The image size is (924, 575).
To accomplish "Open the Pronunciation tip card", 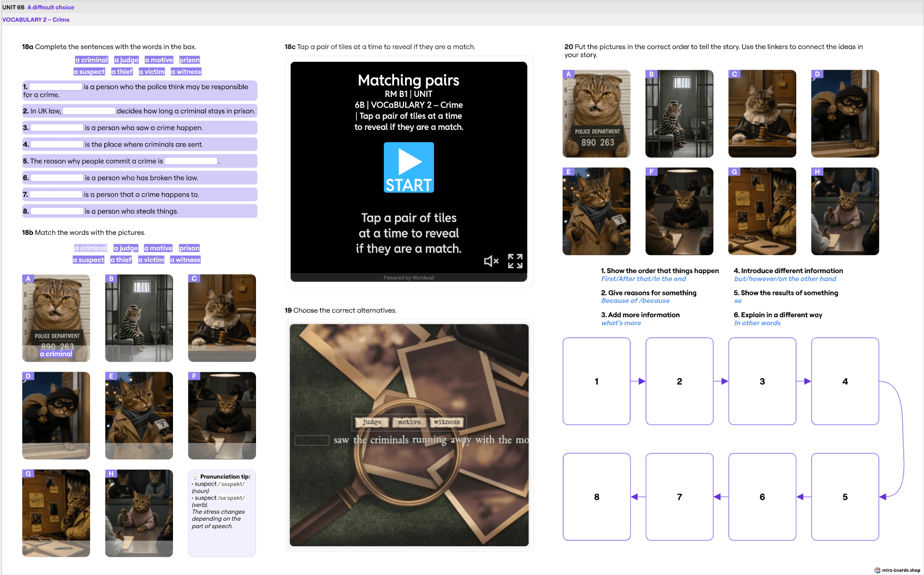I will click(x=222, y=513).
